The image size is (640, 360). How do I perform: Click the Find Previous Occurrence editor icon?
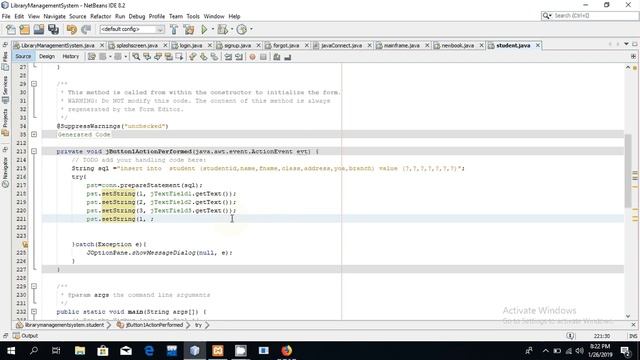tap(147, 57)
